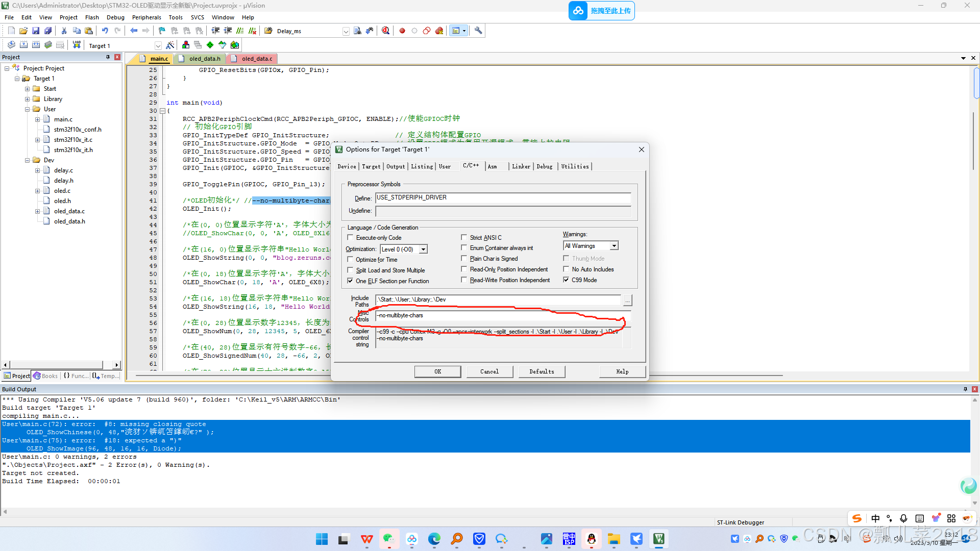Image resolution: width=980 pixels, height=551 pixels.
Task: Open the Warnings dropdown
Action: point(614,246)
